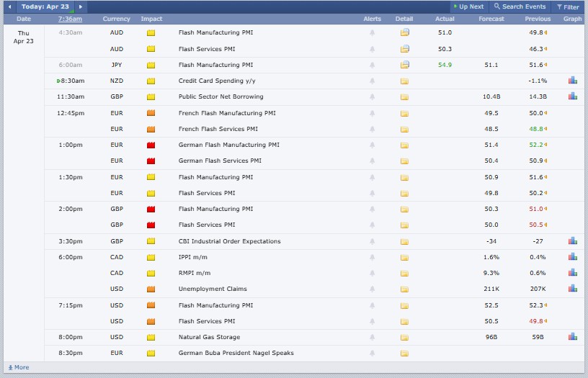Expand the More link at bottom
This screenshot has height=378, width=588.
tap(18, 367)
